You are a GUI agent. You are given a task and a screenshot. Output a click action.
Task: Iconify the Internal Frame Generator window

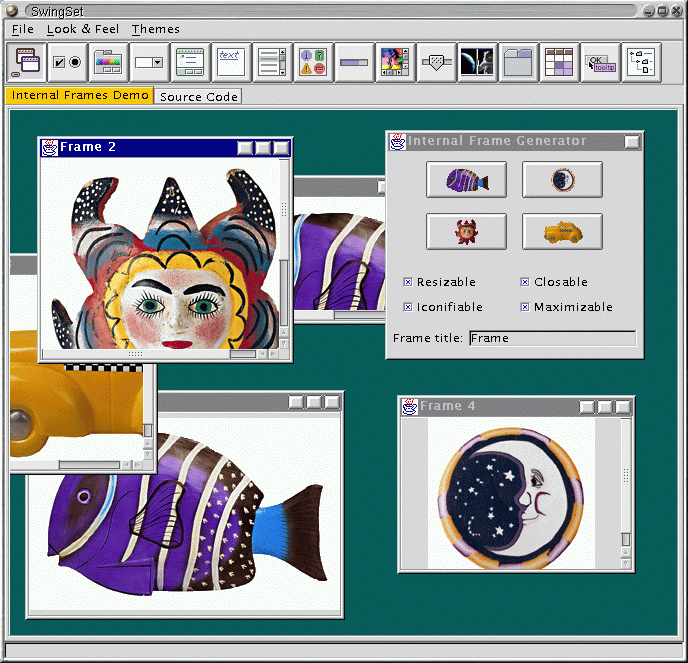[632, 142]
